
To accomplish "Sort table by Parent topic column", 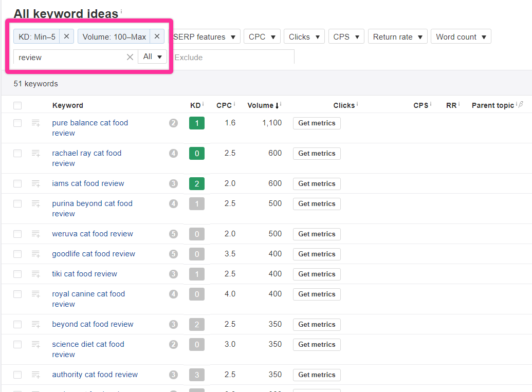I will 492,105.
